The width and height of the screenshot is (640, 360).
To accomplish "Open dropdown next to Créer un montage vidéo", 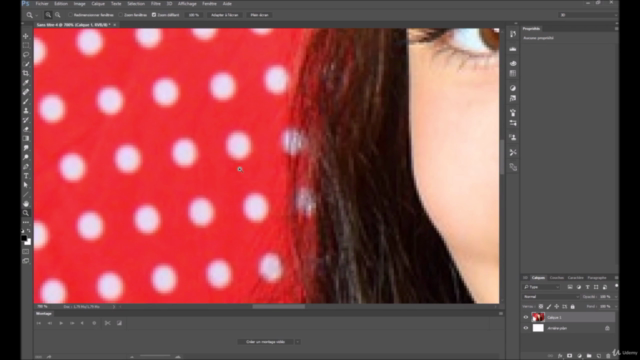I will [x=298, y=342].
